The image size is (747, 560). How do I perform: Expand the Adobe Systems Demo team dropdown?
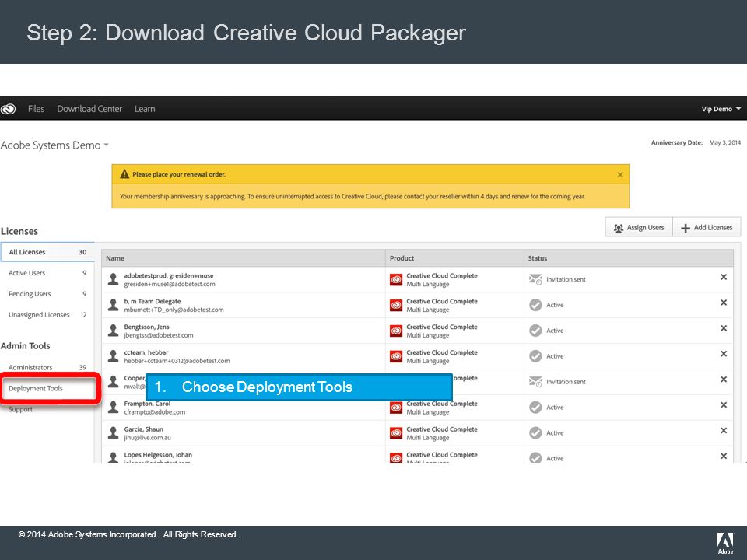(x=54, y=145)
